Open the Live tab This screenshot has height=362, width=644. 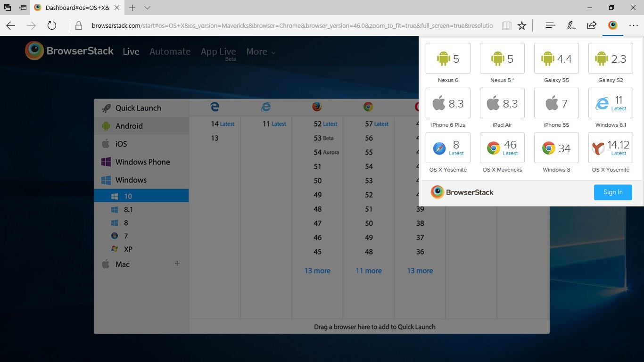pos(131,51)
